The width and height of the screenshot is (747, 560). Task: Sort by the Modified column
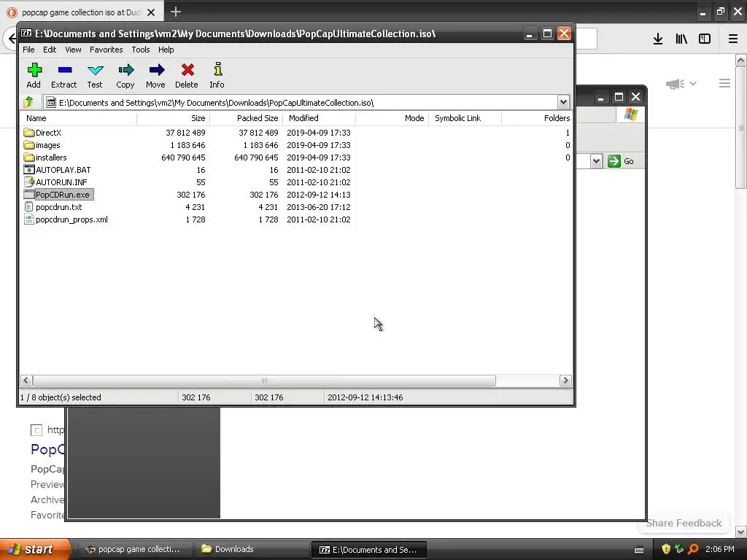(x=320, y=118)
